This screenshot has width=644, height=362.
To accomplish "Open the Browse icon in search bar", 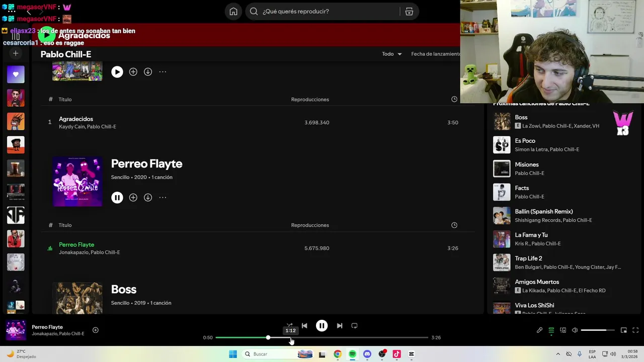I will (x=409, y=12).
